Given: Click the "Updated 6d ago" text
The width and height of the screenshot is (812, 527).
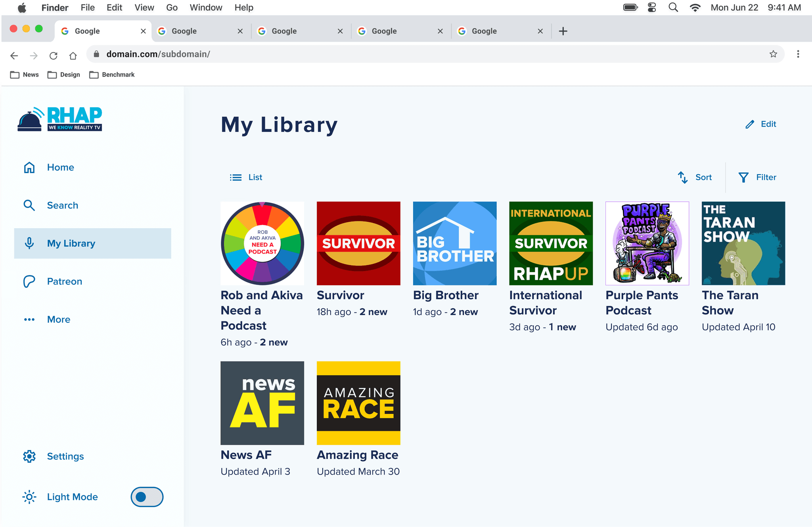Looking at the screenshot, I should pyautogui.click(x=642, y=327).
